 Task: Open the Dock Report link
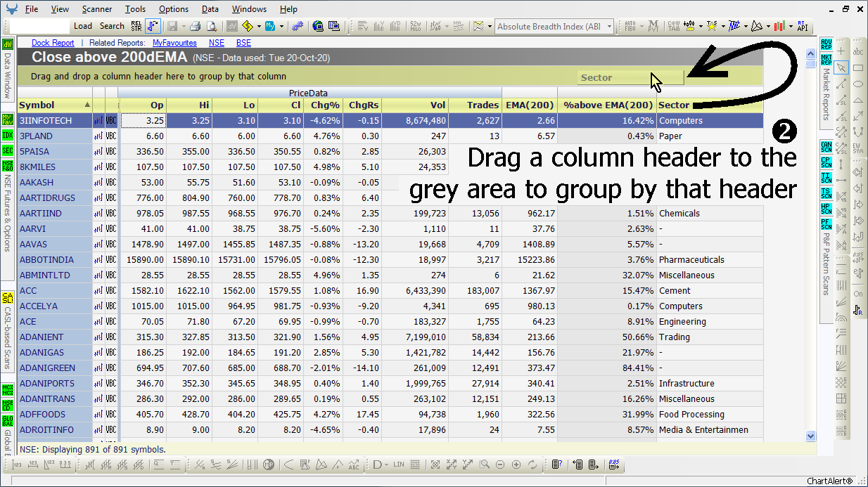[53, 43]
